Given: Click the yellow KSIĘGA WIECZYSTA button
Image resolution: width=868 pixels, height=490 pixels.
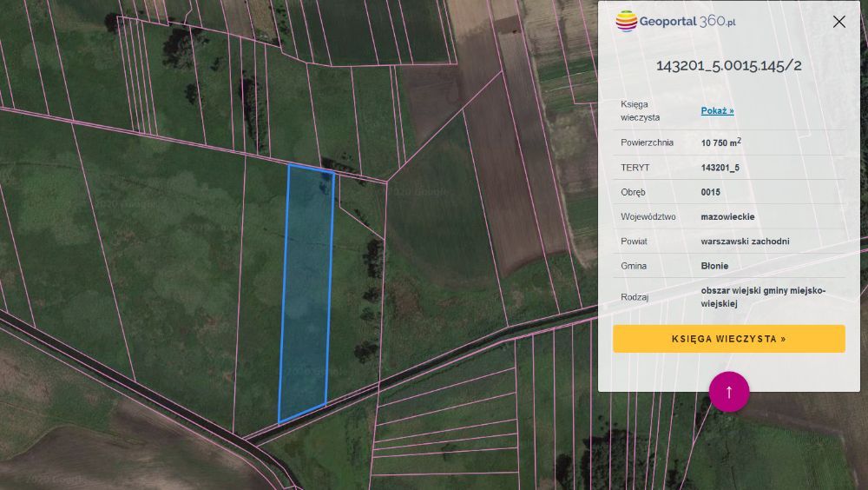Looking at the screenshot, I should coord(728,339).
